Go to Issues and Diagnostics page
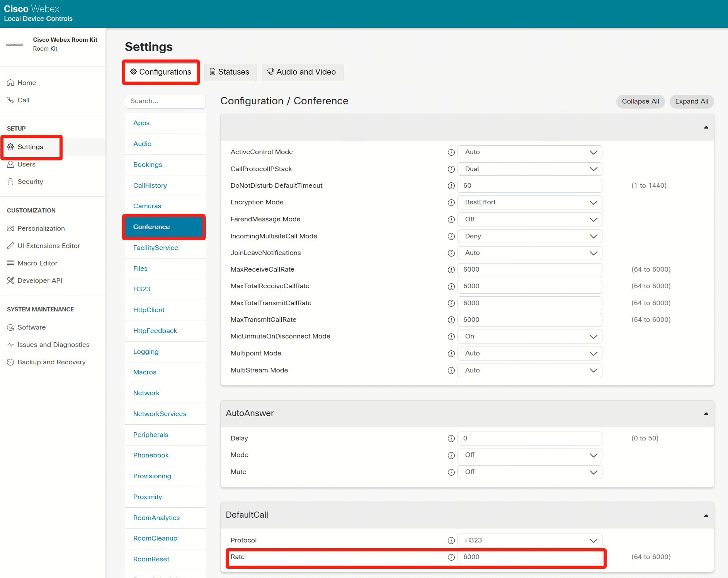This screenshot has height=578, width=728. click(x=53, y=345)
